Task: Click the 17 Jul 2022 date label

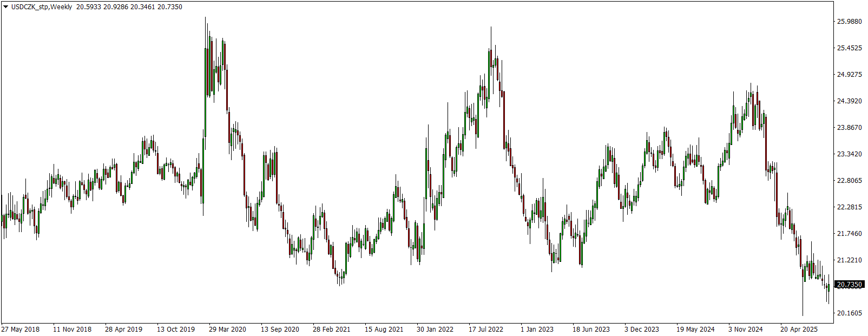Action: pos(486,330)
